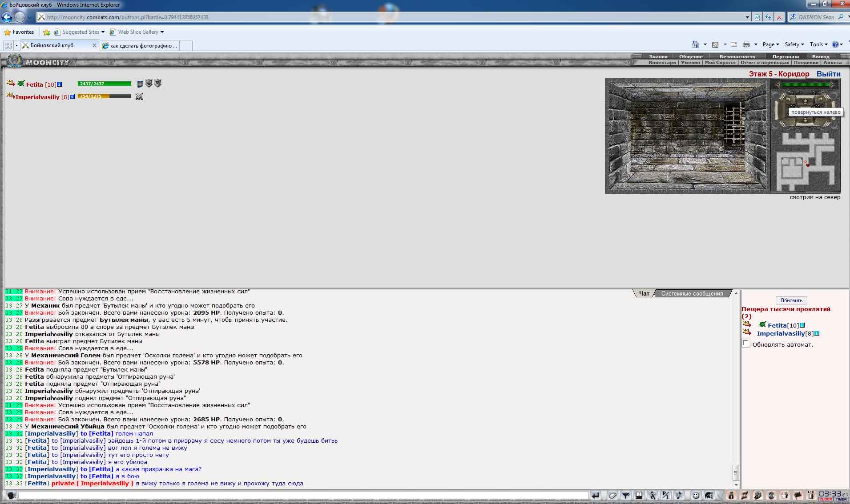The width and height of the screenshot is (850, 504).
Task: Open the Знания menu
Action: pos(658,56)
